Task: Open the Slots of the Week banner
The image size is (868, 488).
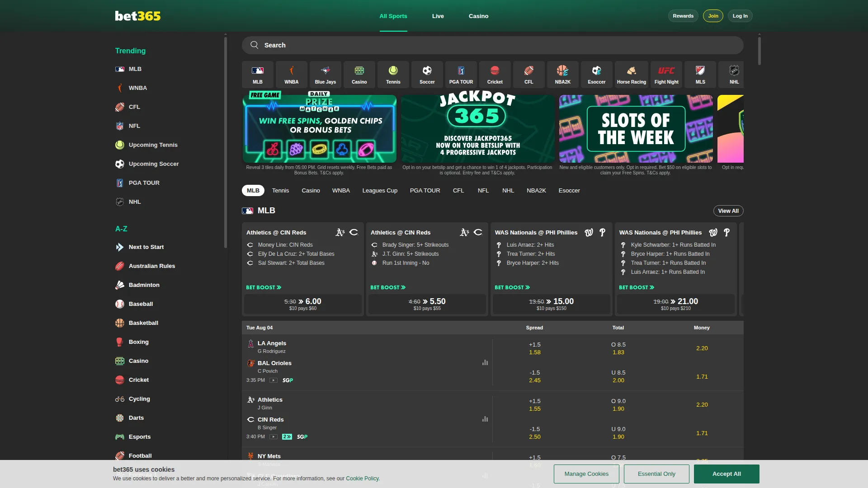Action: [636, 129]
